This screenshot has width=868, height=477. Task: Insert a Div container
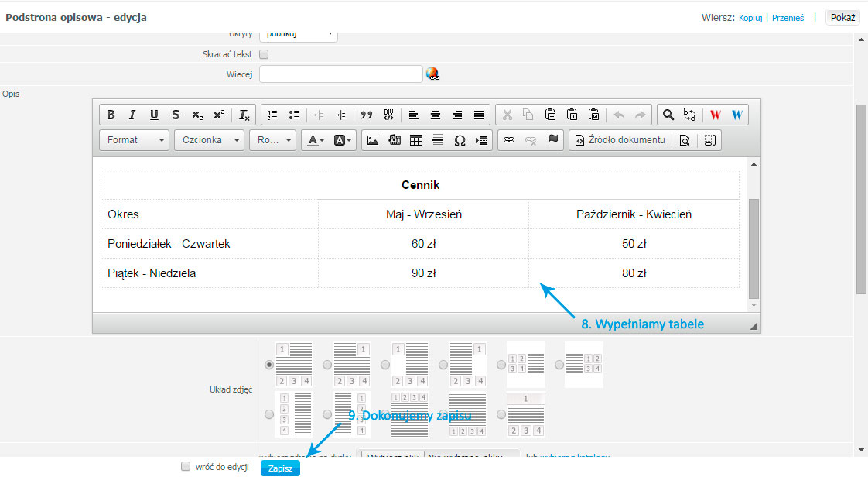click(388, 115)
